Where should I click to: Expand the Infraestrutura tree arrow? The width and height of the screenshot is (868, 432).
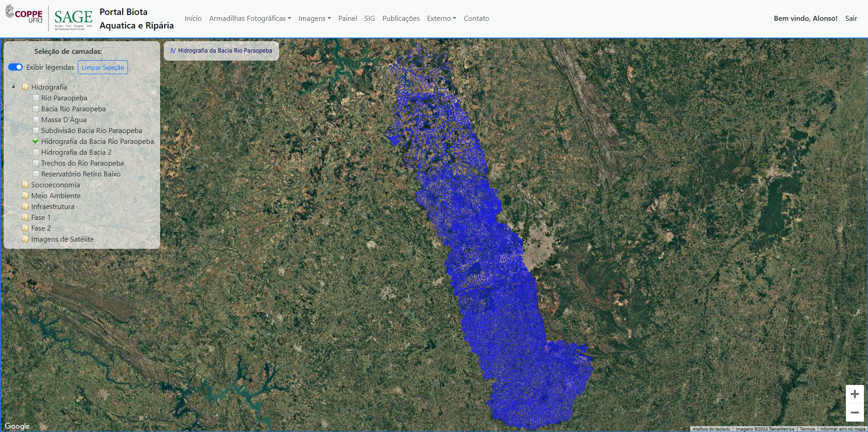(14, 206)
